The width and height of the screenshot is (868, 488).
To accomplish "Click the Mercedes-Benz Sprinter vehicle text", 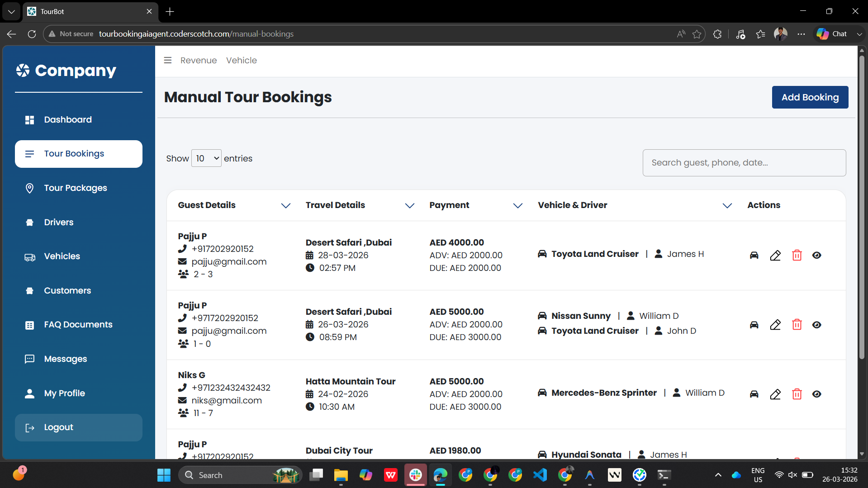I will click(604, 393).
